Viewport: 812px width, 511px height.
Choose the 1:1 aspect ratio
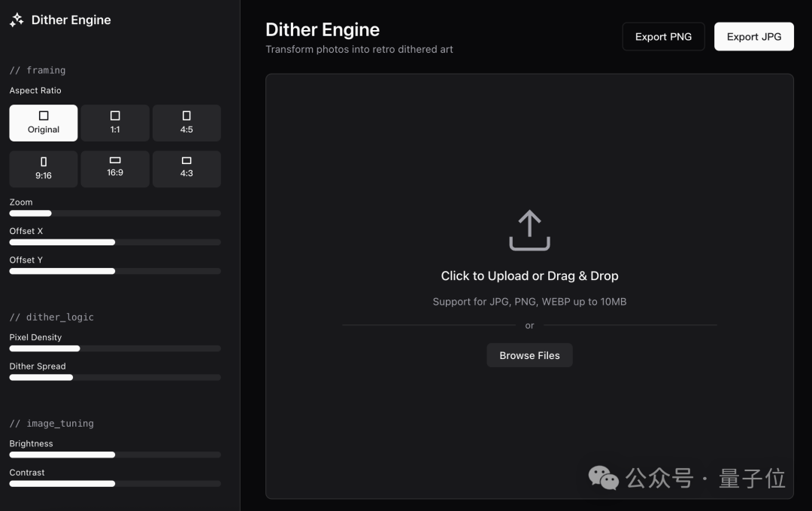(115, 123)
